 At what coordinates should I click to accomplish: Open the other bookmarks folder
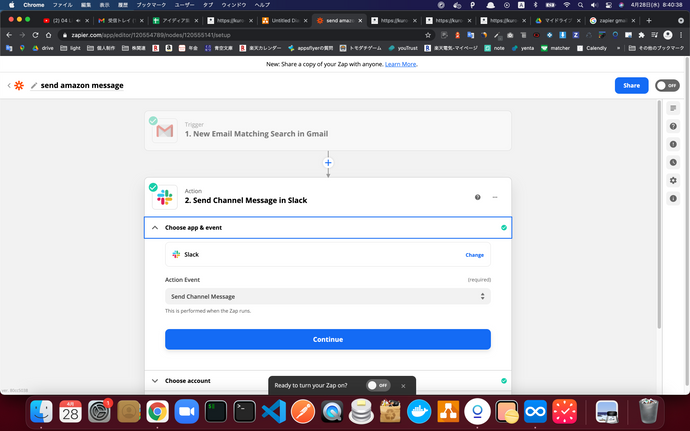(x=656, y=48)
